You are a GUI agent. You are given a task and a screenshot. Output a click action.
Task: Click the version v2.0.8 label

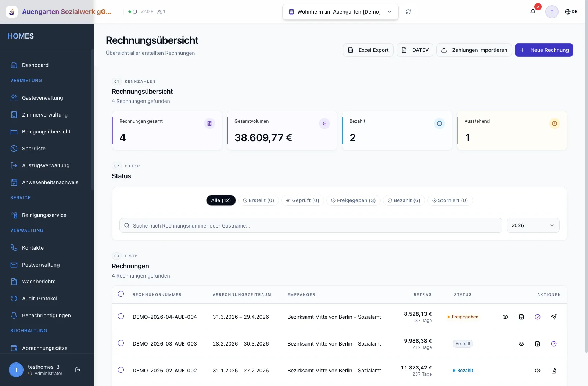click(x=147, y=12)
